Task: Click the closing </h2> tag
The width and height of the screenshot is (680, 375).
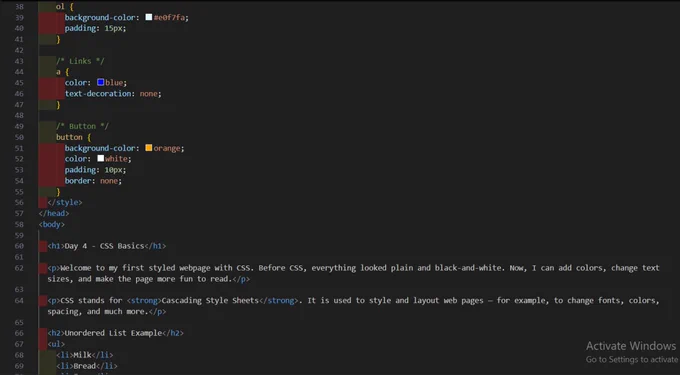Action: [173, 333]
